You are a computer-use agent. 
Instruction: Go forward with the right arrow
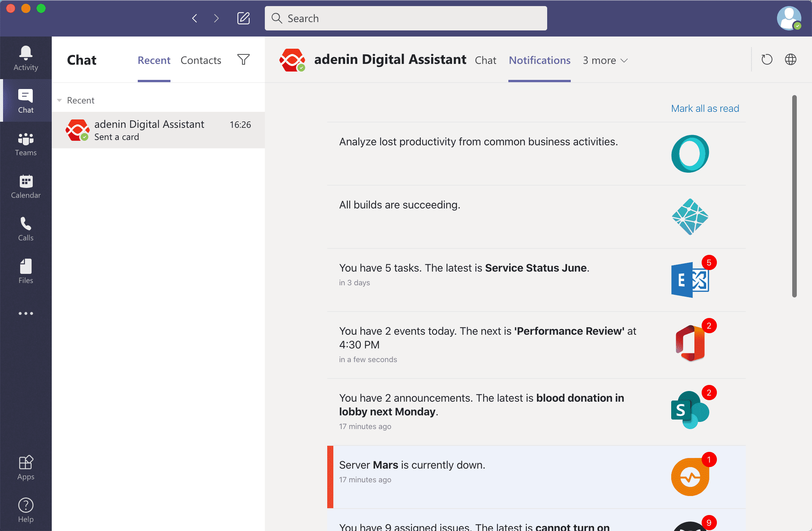[x=216, y=18]
